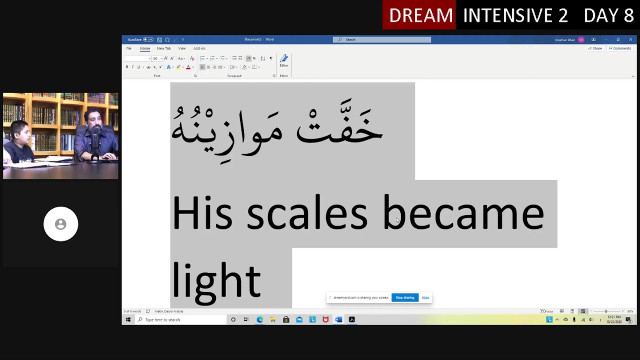Open the bullets list dropdown arrow
The width and height of the screenshot is (640, 360).
click(x=207, y=58)
